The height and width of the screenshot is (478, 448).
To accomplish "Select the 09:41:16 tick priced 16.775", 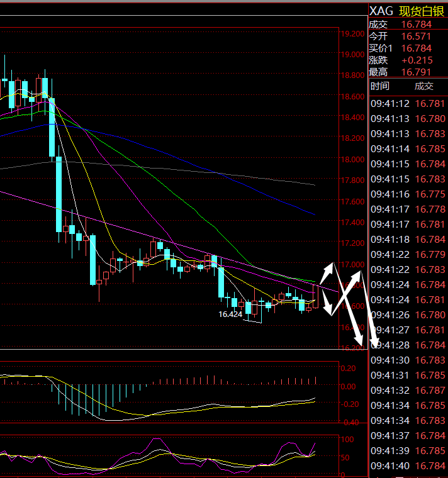I will 407,194.
